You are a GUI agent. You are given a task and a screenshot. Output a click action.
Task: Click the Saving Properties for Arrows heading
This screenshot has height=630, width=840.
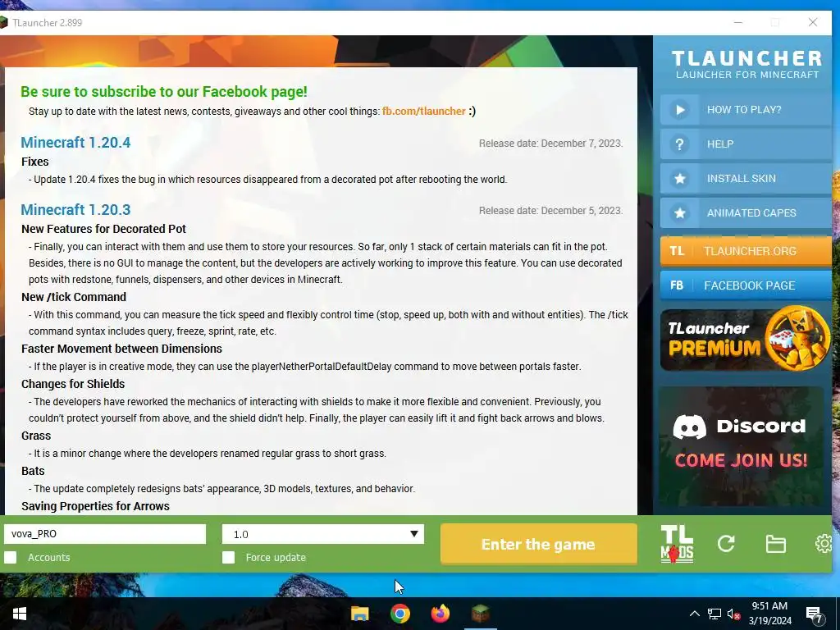(x=95, y=506)
